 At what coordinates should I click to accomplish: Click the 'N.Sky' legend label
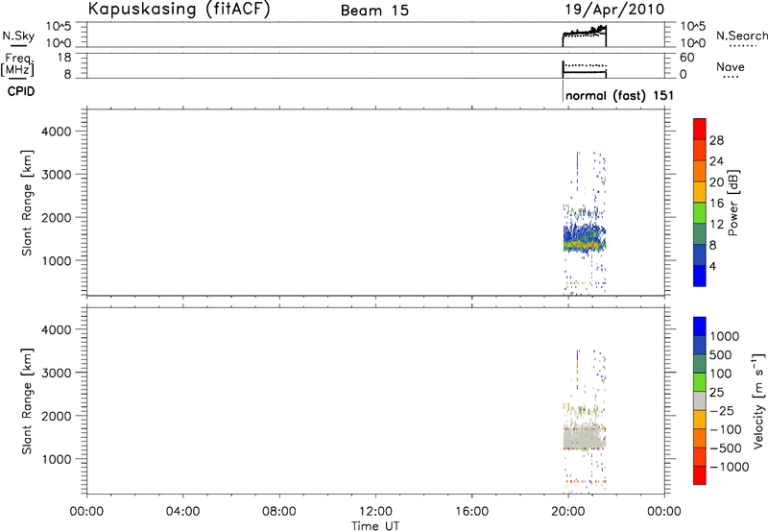coord(18,36)
